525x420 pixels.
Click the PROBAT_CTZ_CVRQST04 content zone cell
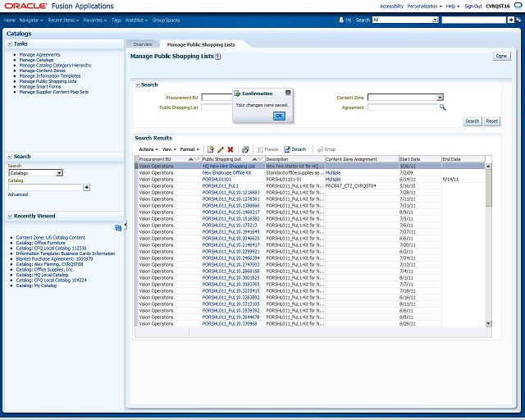click(x=362, y=186)
